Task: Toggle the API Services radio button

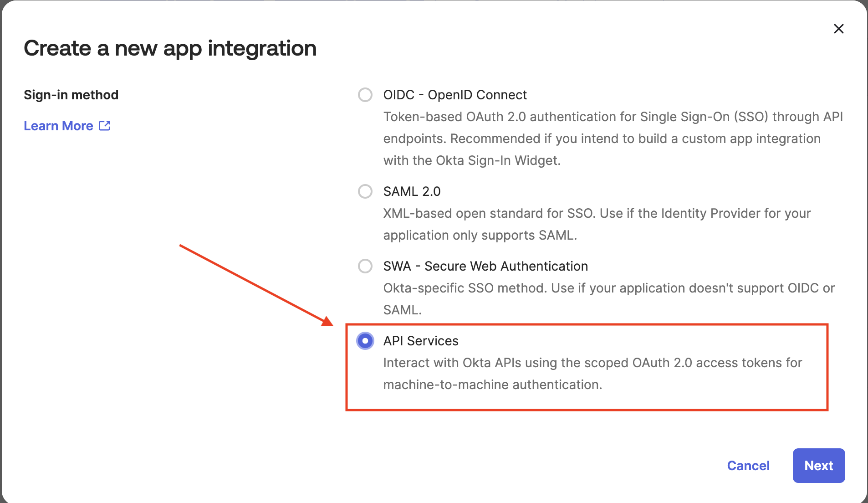Action: 365,341
